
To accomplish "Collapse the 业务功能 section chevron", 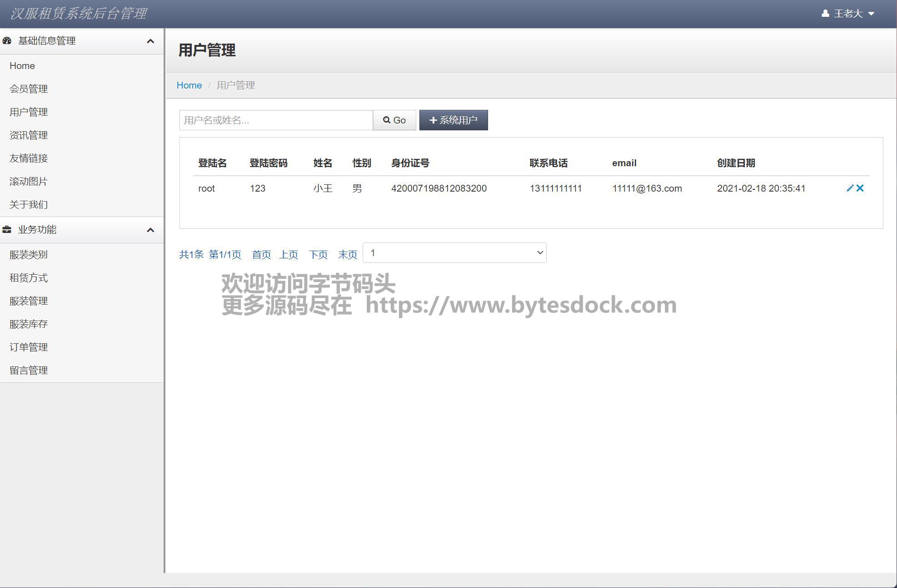I will (150, 230).
